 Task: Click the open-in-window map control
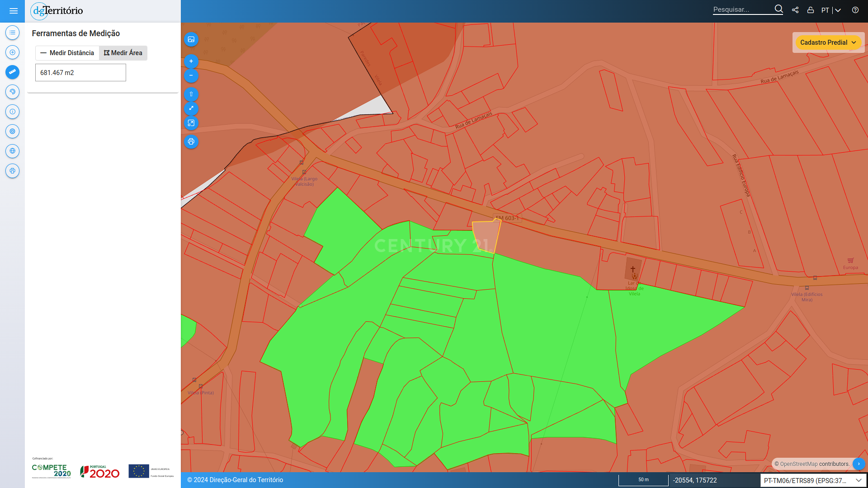pos(191,123)
